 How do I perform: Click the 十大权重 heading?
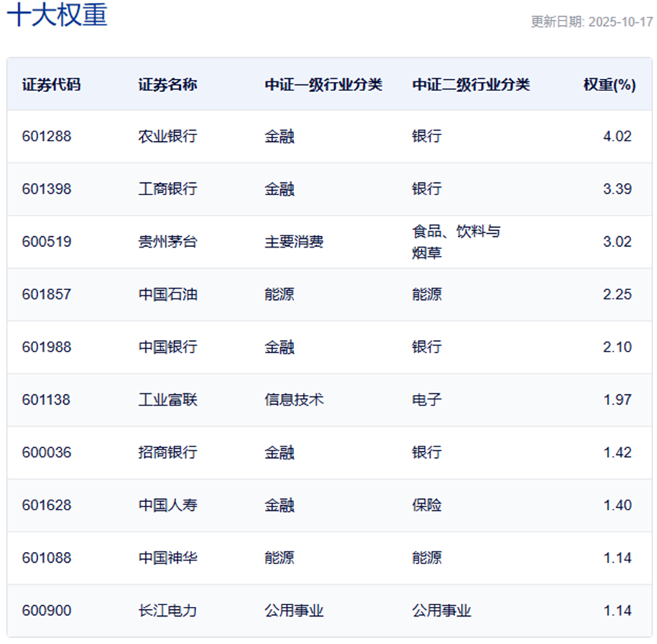pos(58,14)
